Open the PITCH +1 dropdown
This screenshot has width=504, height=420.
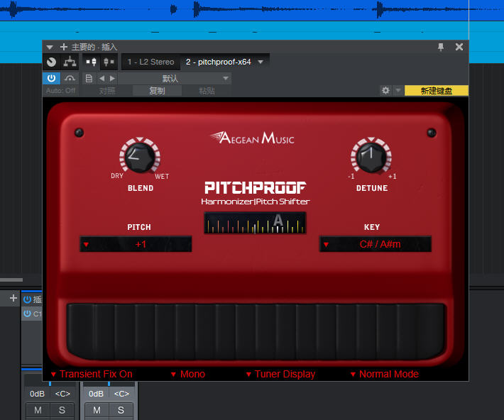pyautogui.click(x=136, y=244)
